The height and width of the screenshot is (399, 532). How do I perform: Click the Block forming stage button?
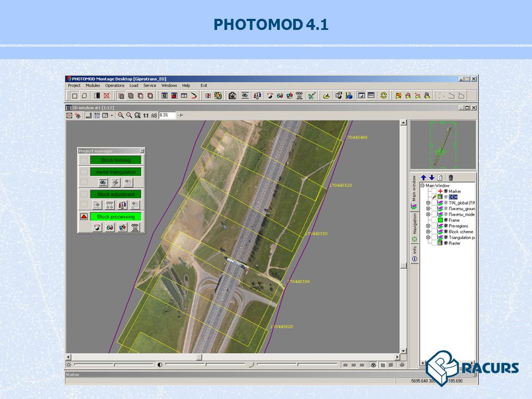pyautogui.click(x=116, y=160)
